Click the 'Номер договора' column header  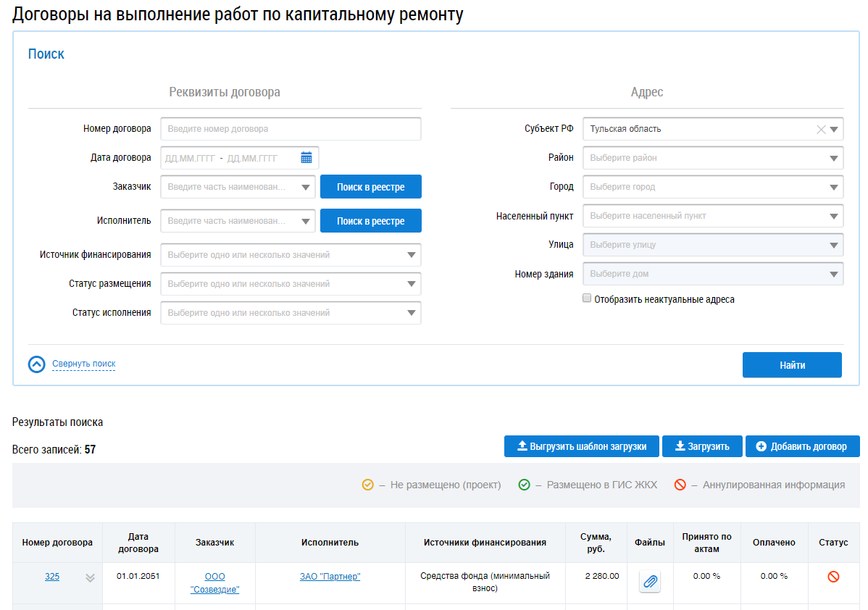[x=57, y=543]
